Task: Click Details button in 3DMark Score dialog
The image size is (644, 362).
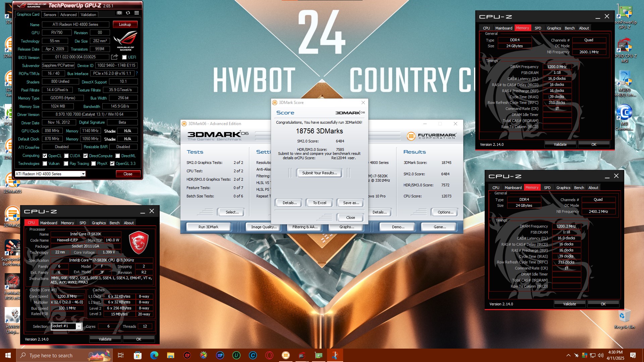Action: (289, 203)
